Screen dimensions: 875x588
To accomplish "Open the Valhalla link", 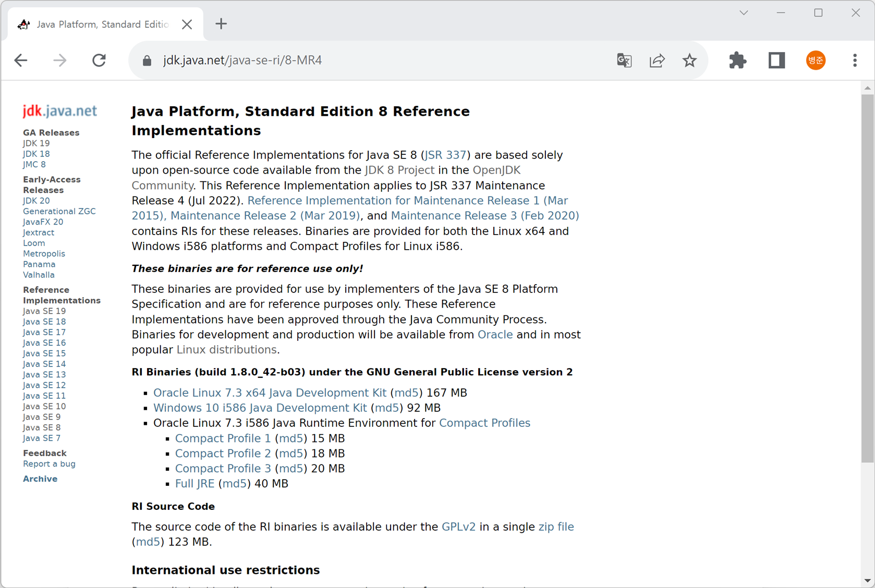I will 39,275.
